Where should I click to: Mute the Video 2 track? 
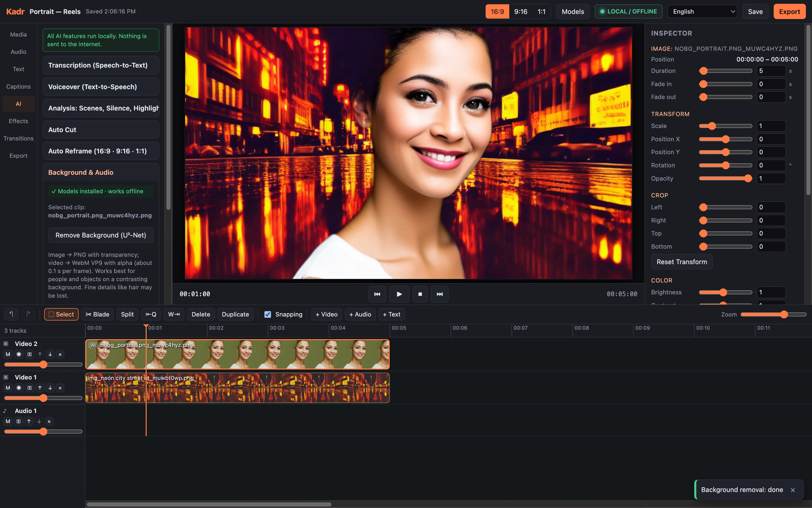(x=8, y=354)
